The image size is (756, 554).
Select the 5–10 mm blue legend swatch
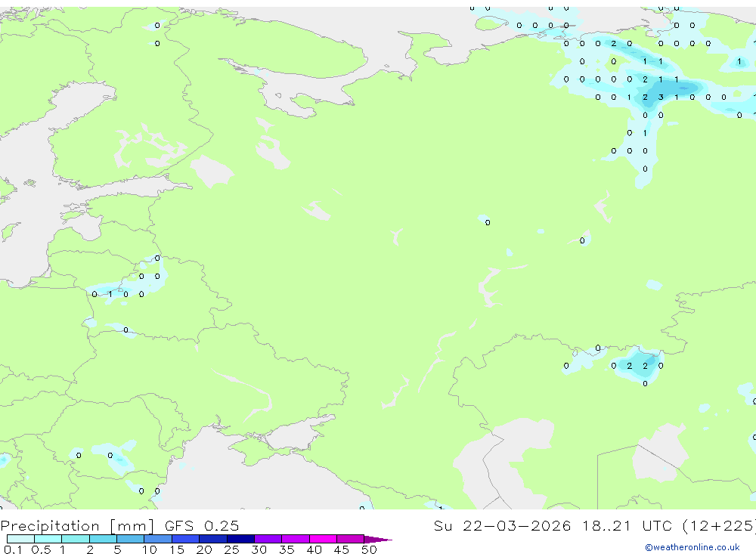131,539
